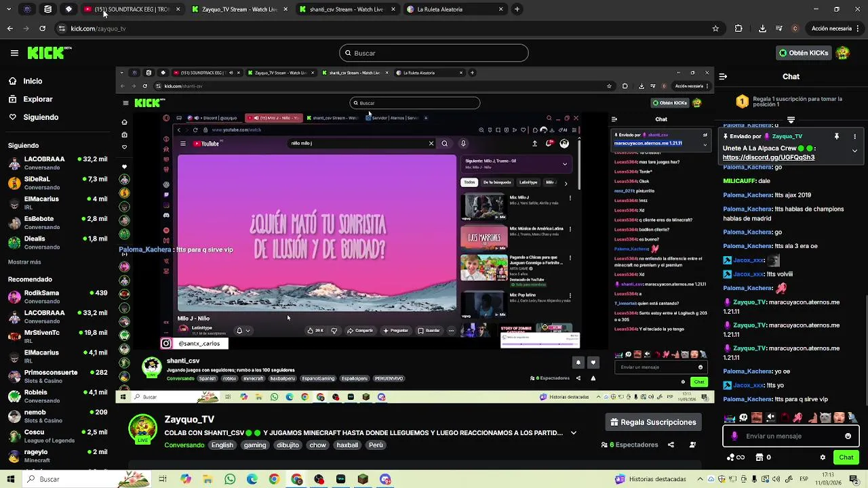This screenshot has height=488, width=868.
Task: Close the Zayquo_TV Stream tab
Action: [285, 9]
